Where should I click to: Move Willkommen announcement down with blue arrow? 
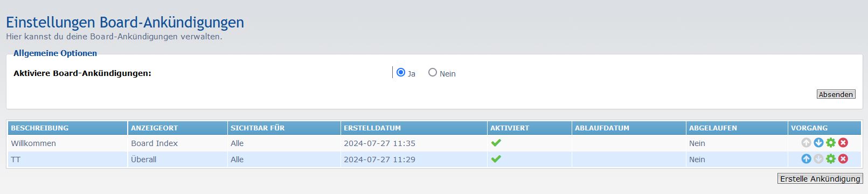pyautogui.click(x=818, y=143)
